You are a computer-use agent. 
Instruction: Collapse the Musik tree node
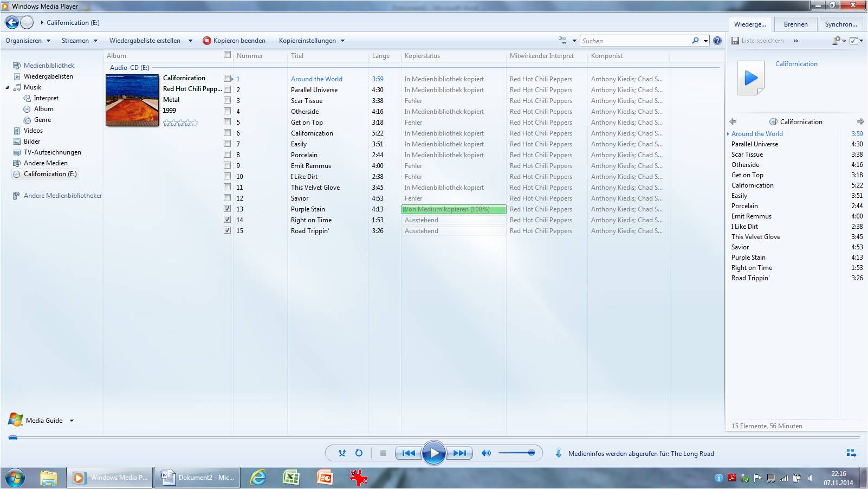pos(8,87)
